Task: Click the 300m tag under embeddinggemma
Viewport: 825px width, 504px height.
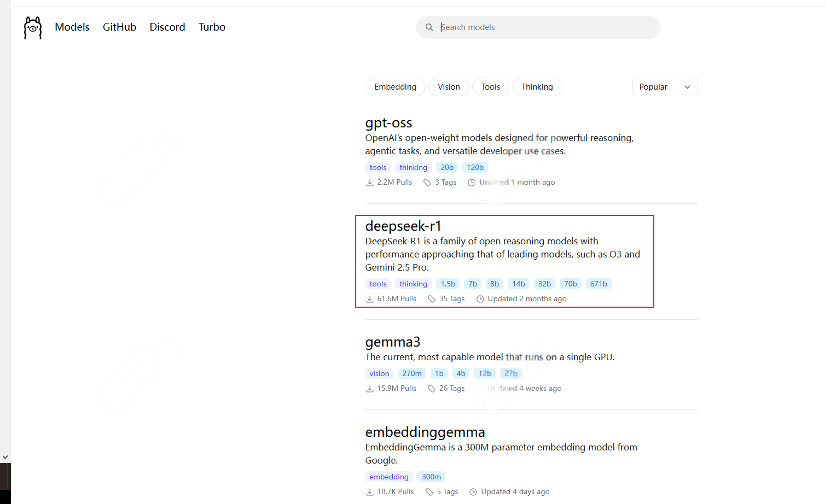Action: 431,477
